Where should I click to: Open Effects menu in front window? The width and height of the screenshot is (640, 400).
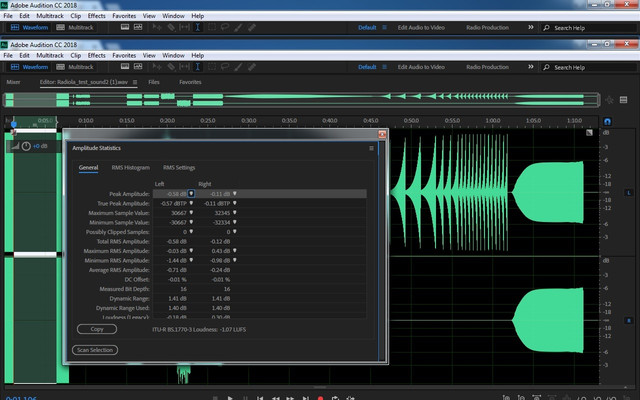(96, 55)
